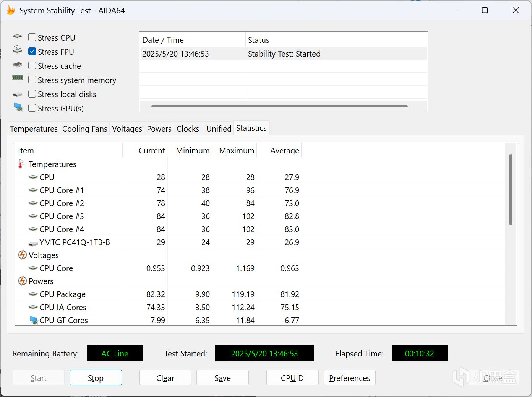Viewport: 532px width, 397px height.
Task: Click the statistics list vertical scrollbar
Action: pos(511,189)
